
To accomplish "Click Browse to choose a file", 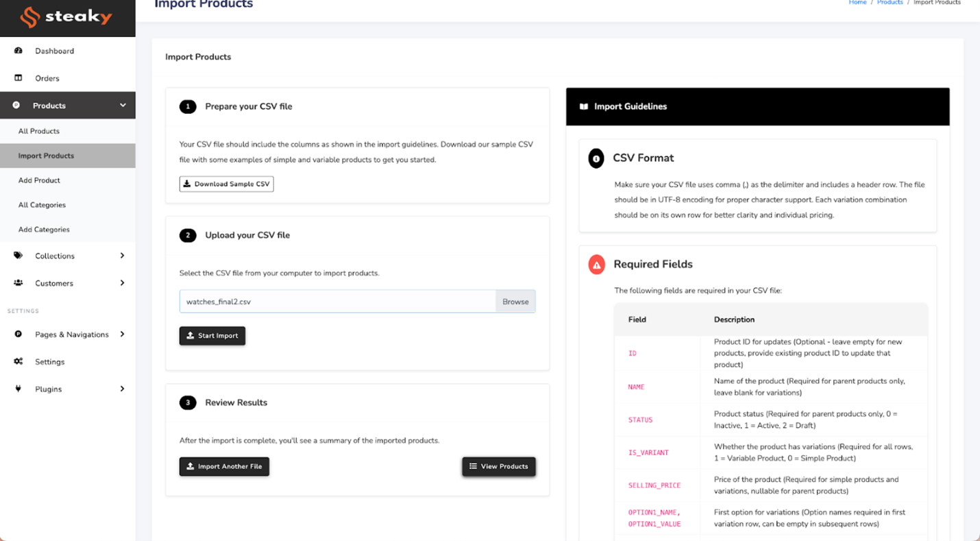I will click(x=515, y=302).
